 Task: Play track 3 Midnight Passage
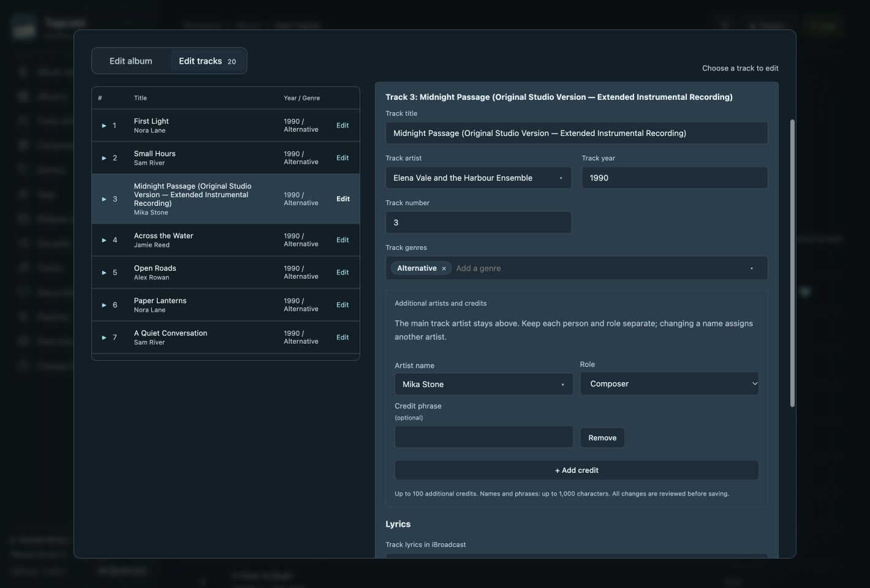(104, 199)
